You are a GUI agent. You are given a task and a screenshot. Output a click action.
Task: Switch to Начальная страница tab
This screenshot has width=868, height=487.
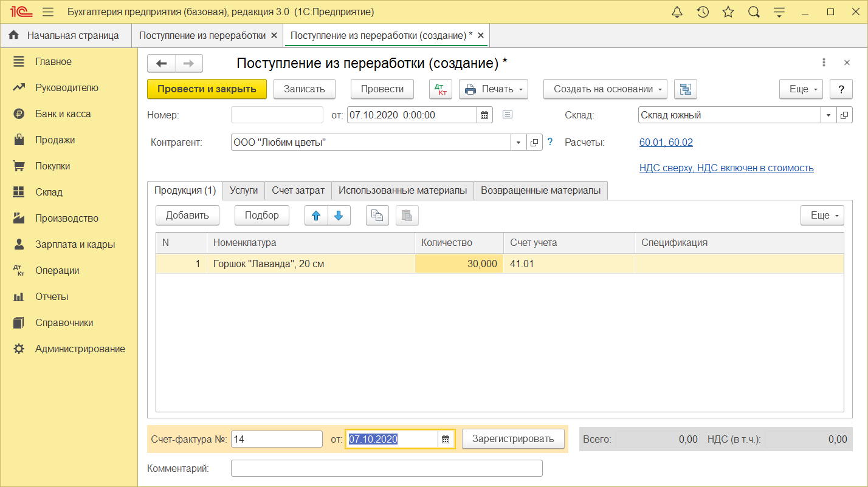(x=66, y=35)
